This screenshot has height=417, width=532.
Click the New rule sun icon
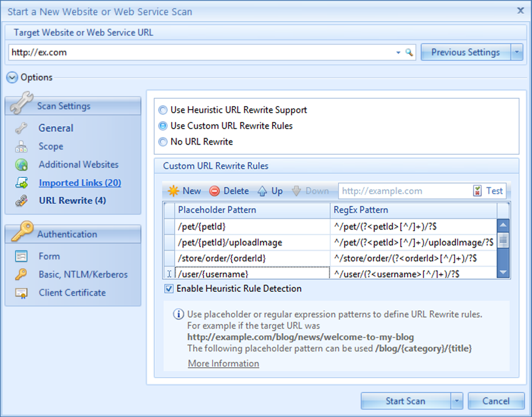click(174, 191)
